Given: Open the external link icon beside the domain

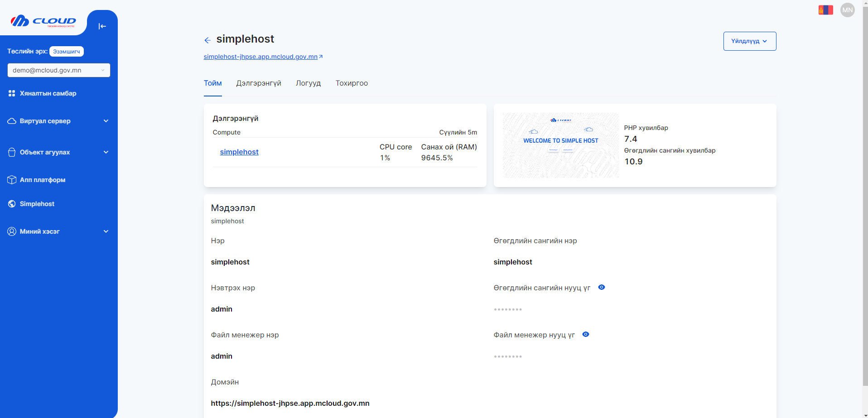Looking at the screenshot, I should (x=321, y=56).
